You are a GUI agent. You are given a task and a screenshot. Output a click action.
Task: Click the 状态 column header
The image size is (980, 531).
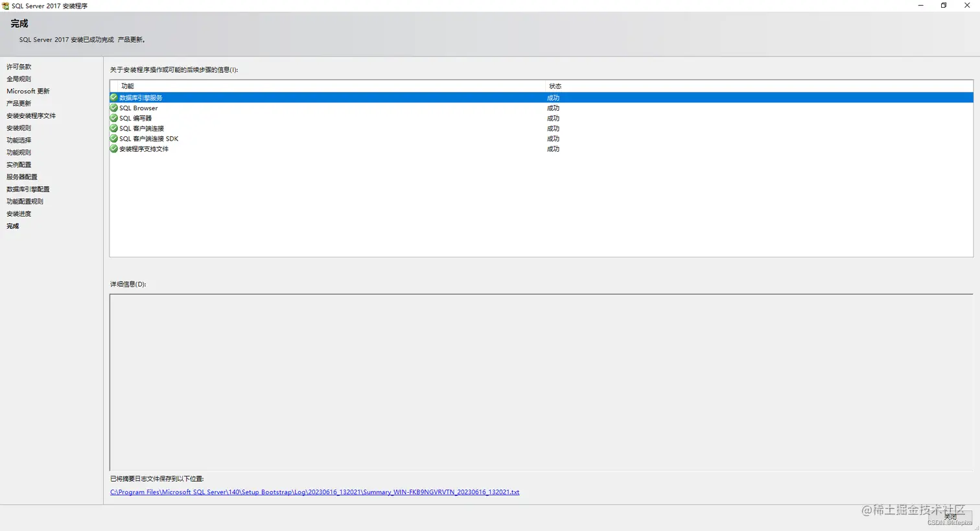759,86
